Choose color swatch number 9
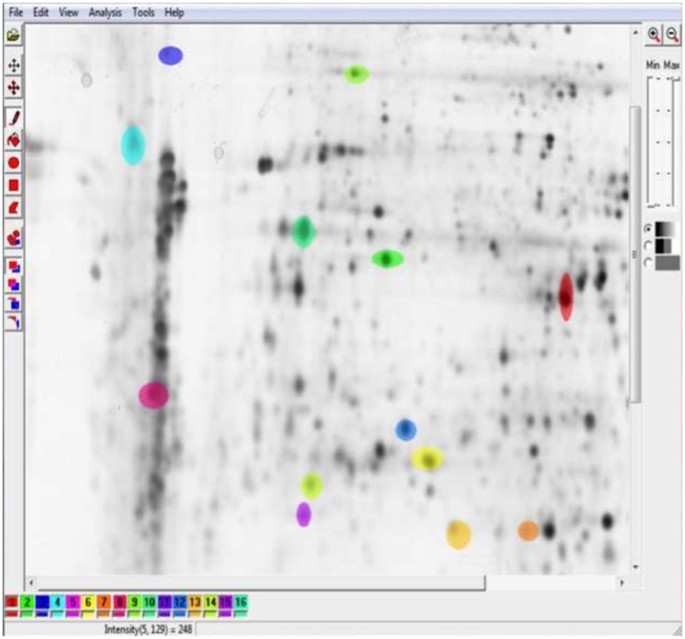Screen dimensions: 685x639 click(x=134, y=603)
